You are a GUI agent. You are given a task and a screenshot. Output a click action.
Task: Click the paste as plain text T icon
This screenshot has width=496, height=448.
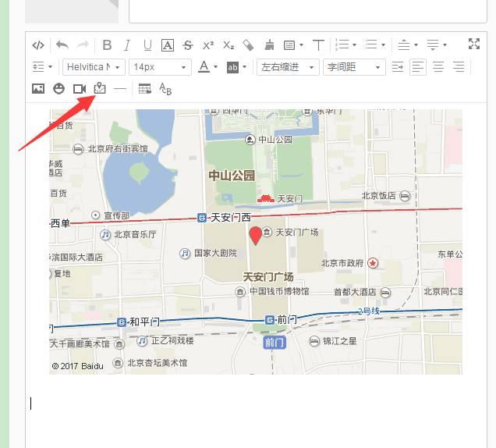click(318, 45)
